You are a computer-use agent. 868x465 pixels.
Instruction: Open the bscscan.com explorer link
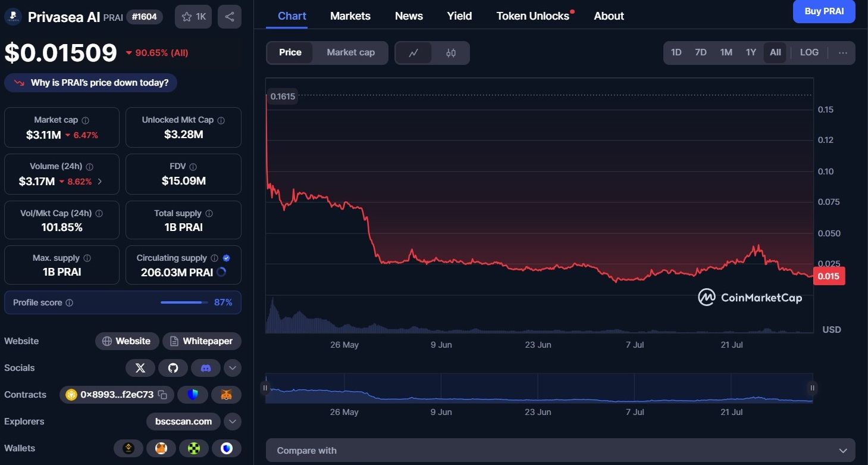pos(183,422)
